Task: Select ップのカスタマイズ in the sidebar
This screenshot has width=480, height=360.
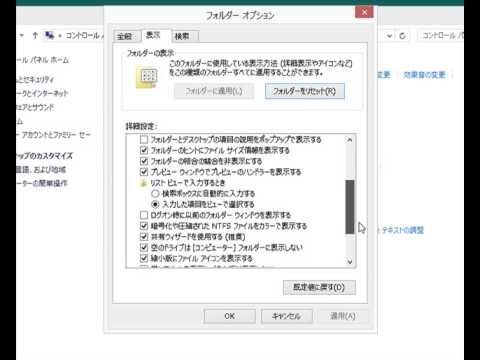Action: [x=45, y=156]
